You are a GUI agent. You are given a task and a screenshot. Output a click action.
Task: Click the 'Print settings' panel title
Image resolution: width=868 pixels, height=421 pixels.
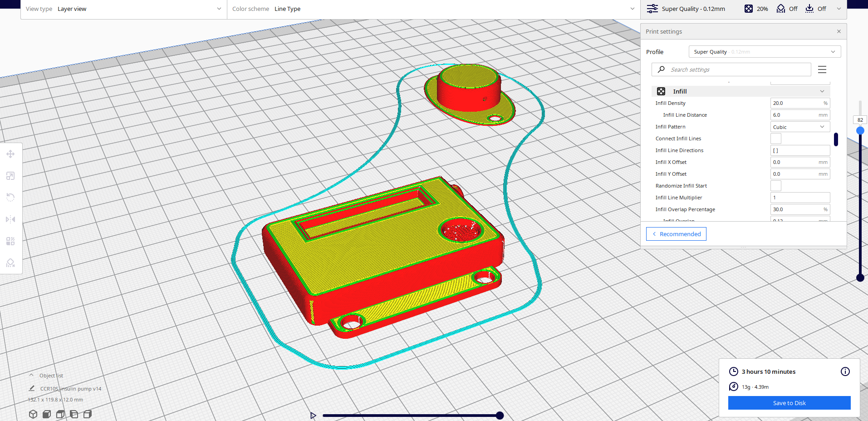[663, 31]
